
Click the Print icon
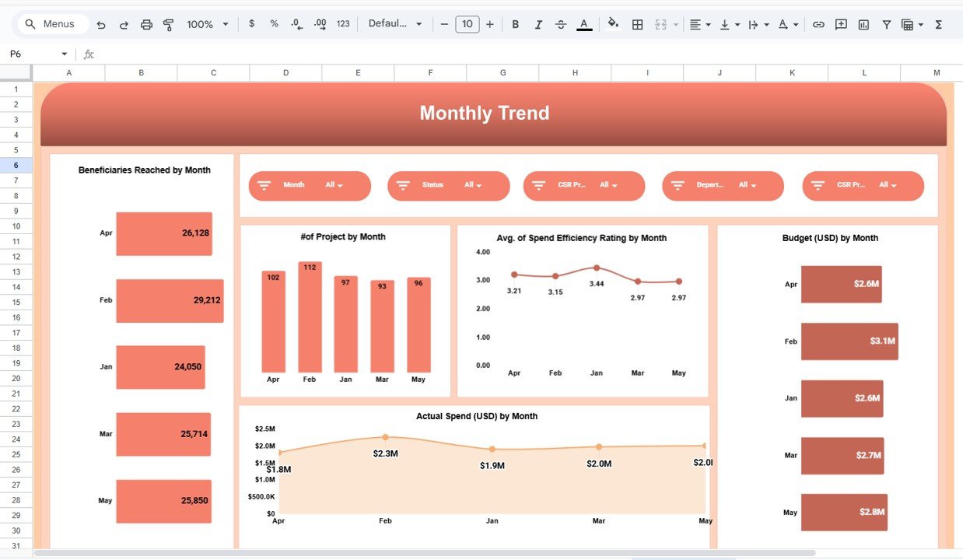pos(146,25)
